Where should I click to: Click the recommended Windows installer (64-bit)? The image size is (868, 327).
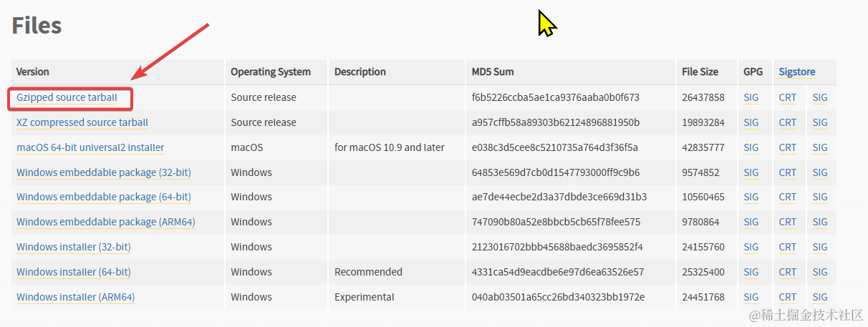(x=74, y=272)
